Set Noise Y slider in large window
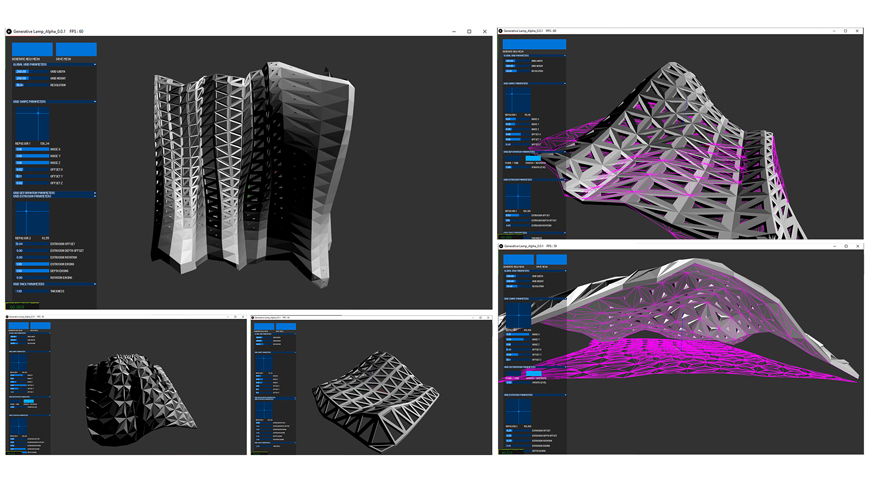 pos(32,156)
